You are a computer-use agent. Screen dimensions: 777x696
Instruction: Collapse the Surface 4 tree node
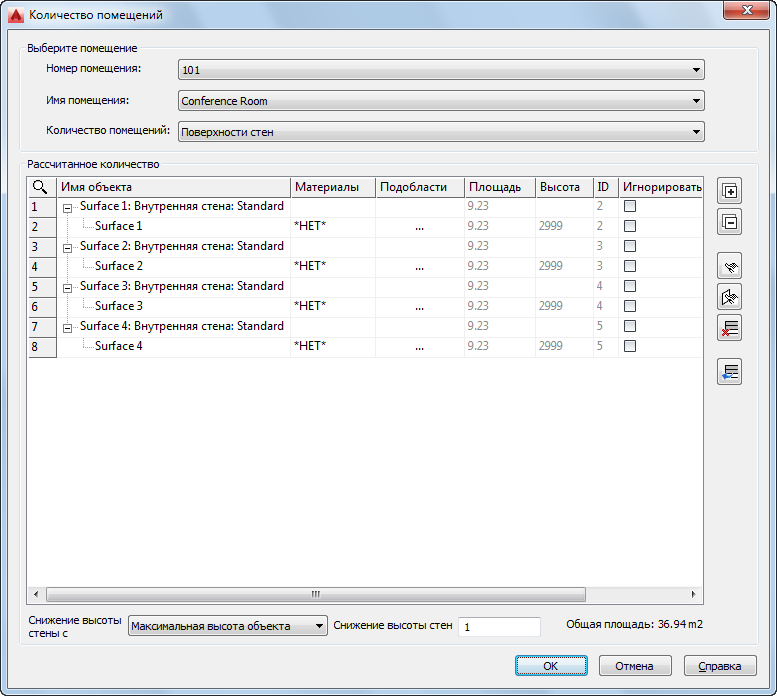[x=67, y=328]
